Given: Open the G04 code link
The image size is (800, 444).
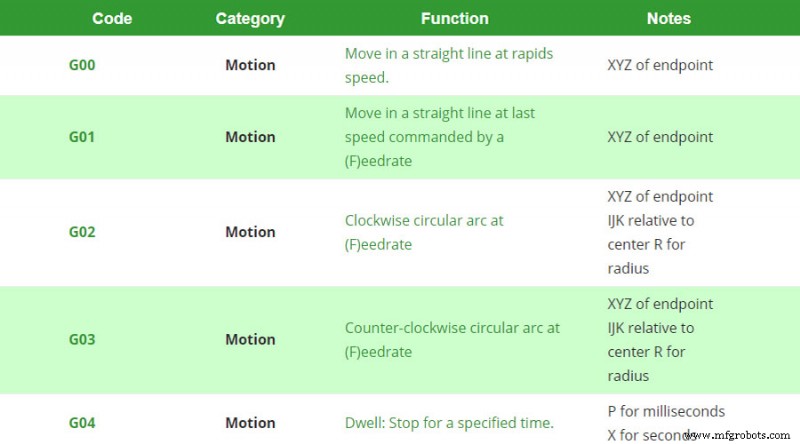Looking at the screenshot, I should (82, 423).
